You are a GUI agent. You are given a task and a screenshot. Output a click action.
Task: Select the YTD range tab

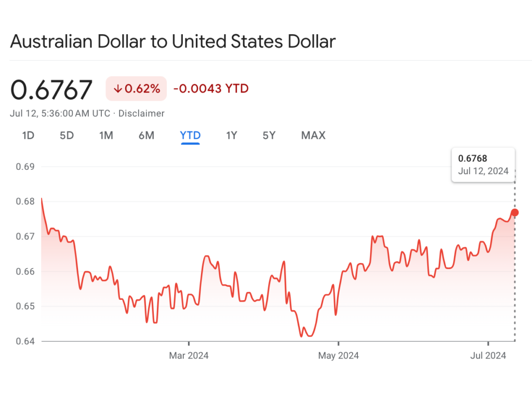(x=190, y=136)
